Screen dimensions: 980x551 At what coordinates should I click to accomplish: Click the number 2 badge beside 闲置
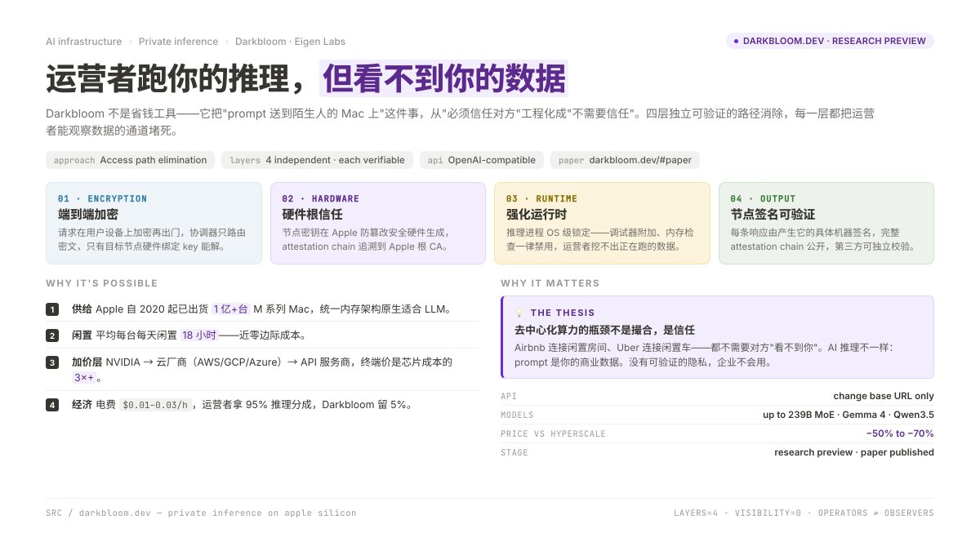(52, 335)
